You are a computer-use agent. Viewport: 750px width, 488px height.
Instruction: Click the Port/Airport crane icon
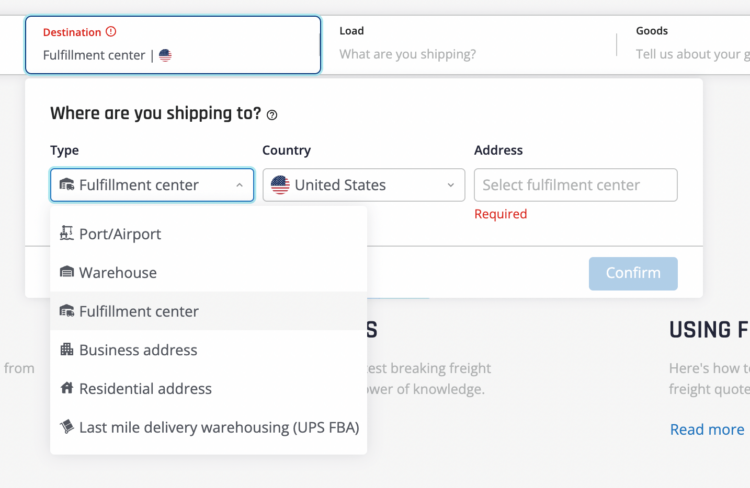(66, 233)
